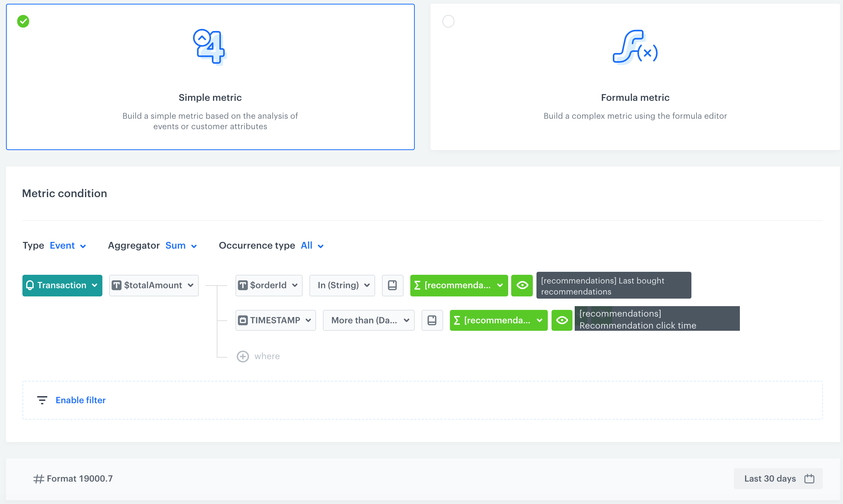The height and width of the screenshot is (504, 843).
Task: Click the green Simple metric checkmark
Action: click(x=23, y=21)
